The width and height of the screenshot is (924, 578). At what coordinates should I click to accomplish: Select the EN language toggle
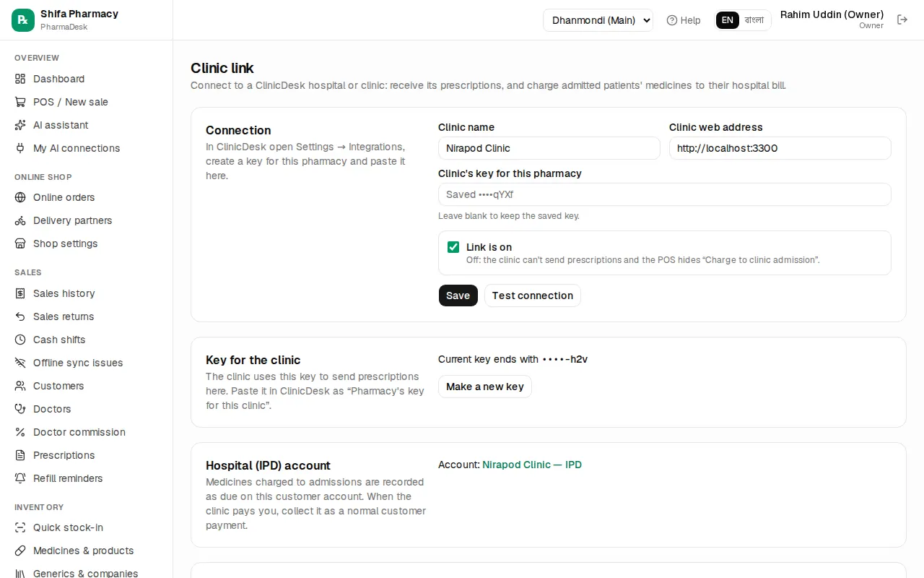point(728,20)
